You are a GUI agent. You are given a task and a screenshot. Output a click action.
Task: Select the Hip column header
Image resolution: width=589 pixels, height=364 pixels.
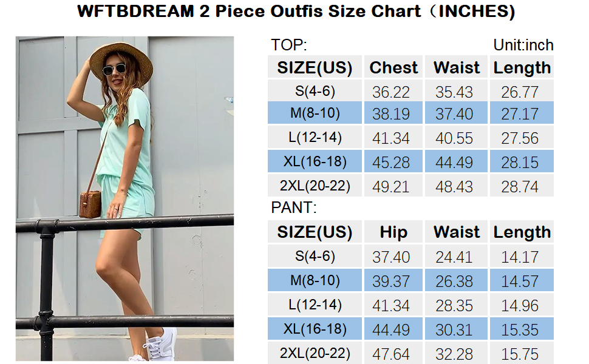[393, 232]
